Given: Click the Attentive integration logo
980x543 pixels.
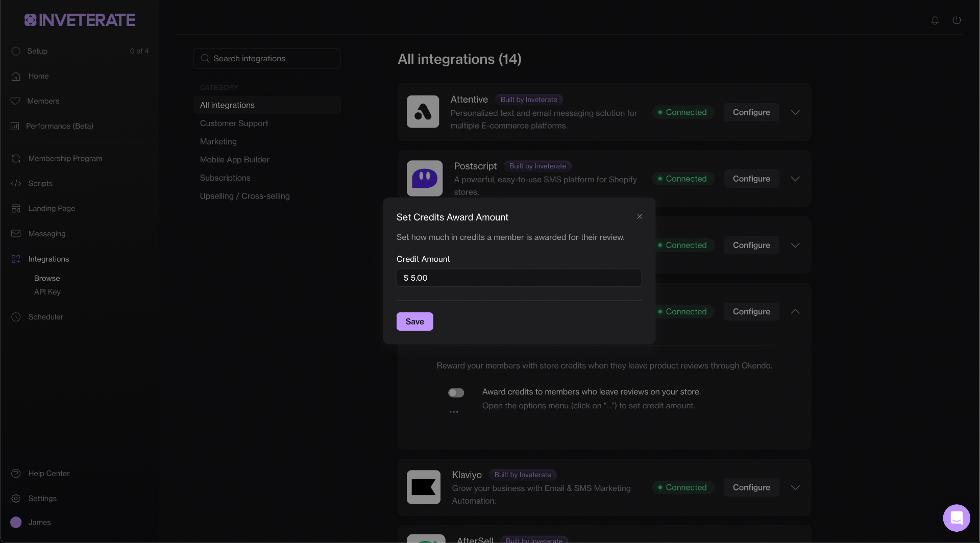Looking at the screenshot, I should pyautogui.click(x=423, y=112).
